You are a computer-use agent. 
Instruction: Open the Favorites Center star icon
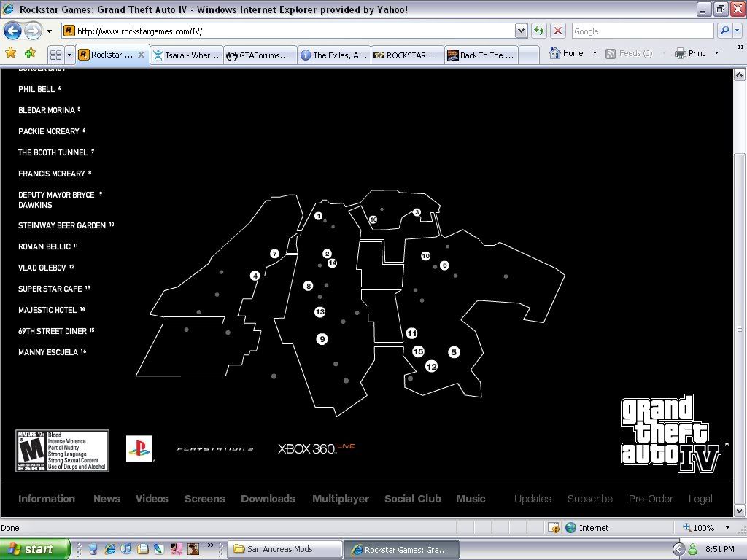pyautogui.click(x=10, y=53)
